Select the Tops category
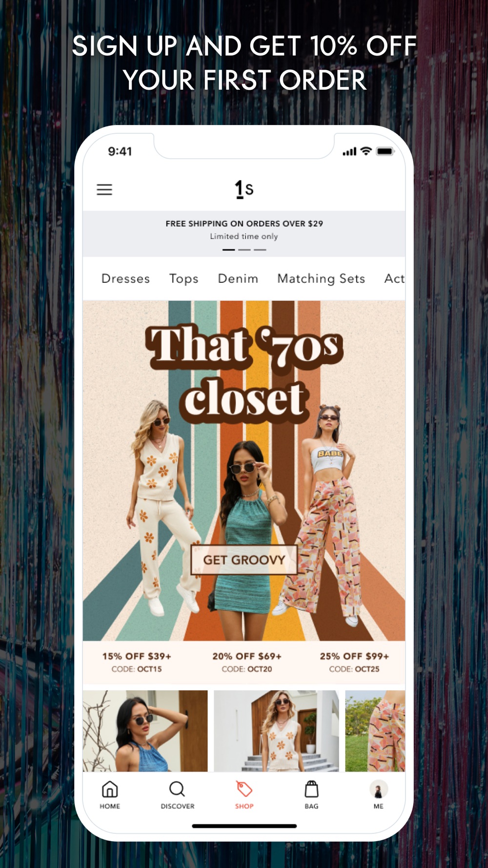 tap(183, 279)
